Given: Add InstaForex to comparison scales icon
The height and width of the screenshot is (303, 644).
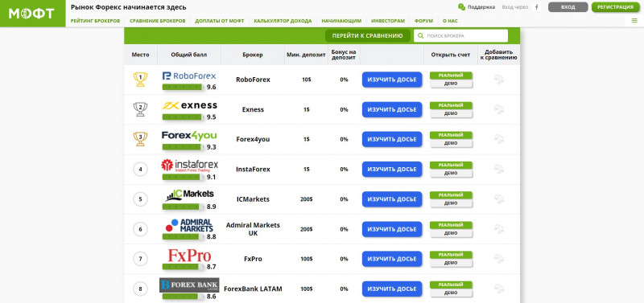Looking at the screenshot, I should pos(498,169).
